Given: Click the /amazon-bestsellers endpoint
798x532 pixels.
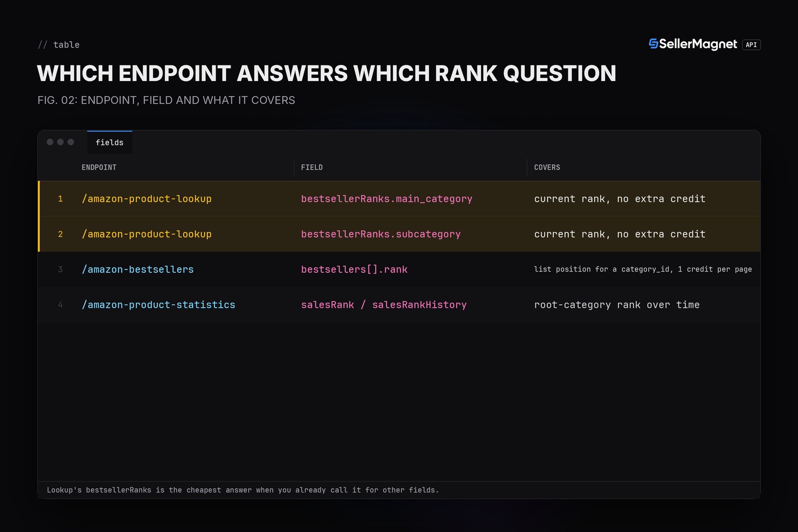Looking at the screenshot, I should click(x=138, y=270).
